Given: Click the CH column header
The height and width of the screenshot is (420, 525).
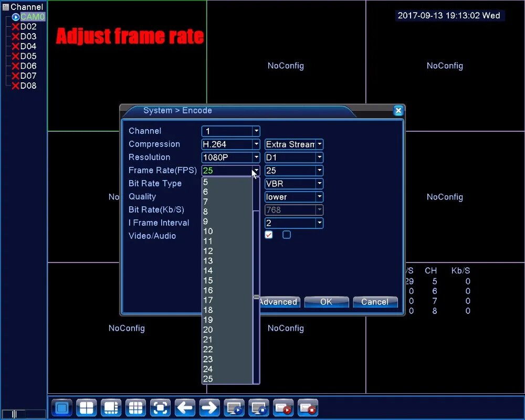Looking at the screenshot, I should coord(431,270).
